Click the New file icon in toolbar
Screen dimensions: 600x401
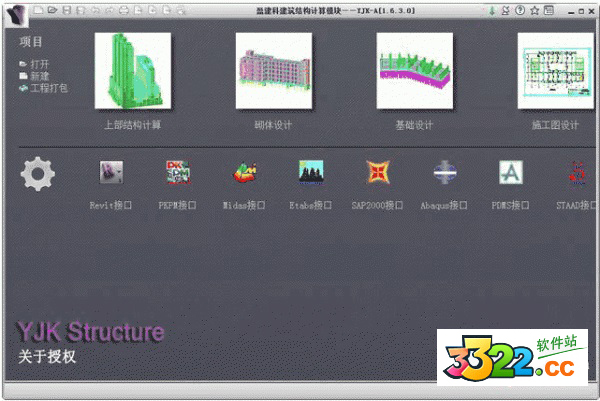tap(38, 10)
